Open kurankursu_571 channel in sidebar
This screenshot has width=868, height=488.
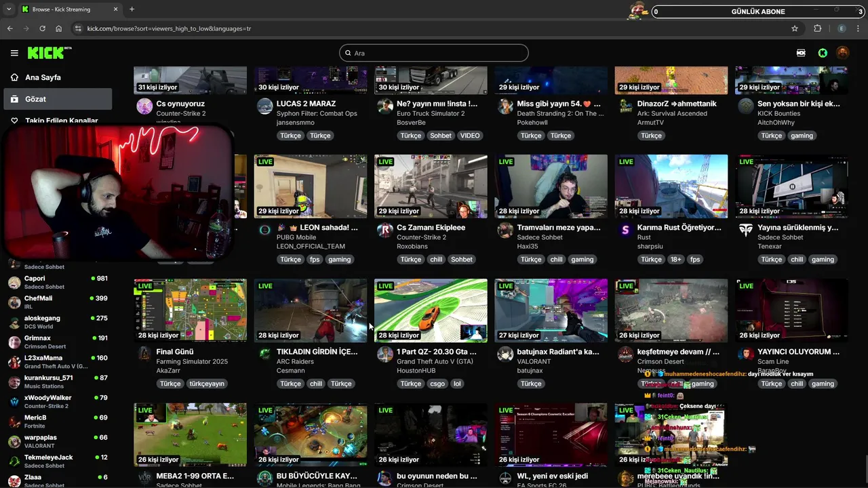(58, 382)
